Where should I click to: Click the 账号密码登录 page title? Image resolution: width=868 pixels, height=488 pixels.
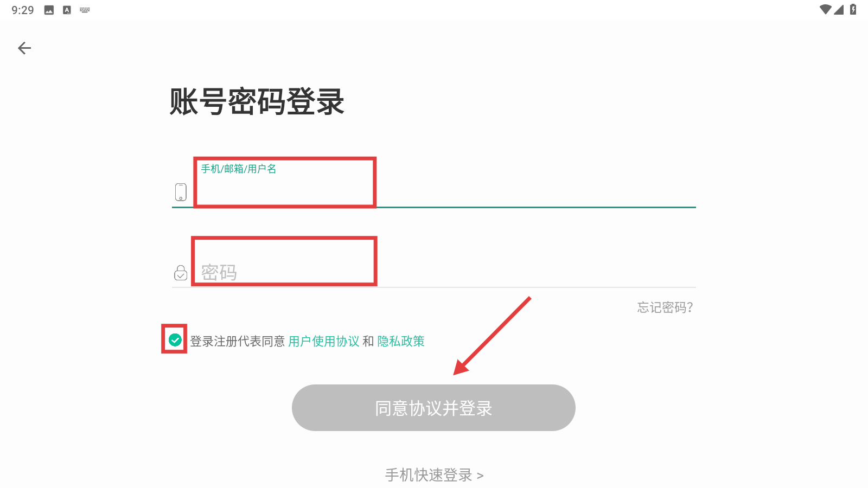coord(257,101)
